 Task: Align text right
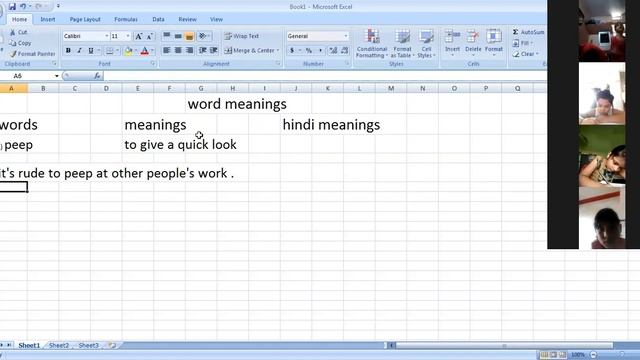(x=189, y=50)
